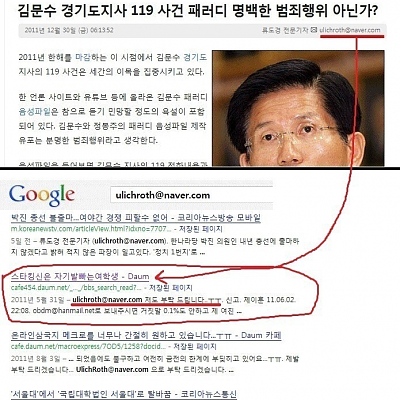Click the envelope icon beside reporter email
Viewport: 400px width, 400px height.
314,30
